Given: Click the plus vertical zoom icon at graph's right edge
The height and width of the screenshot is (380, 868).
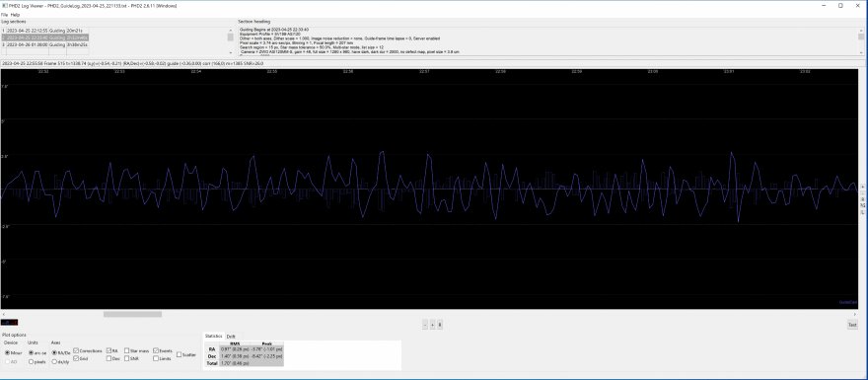Looking at the screenshot, I should pos(862,187).
